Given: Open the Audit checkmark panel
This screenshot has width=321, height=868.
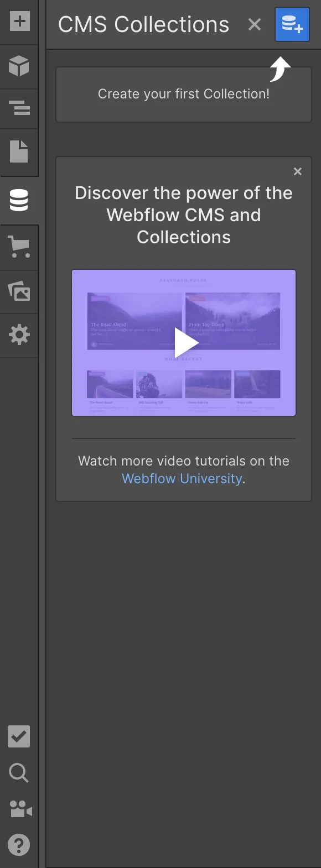Looking at the screenshot, I should pos(19,736).
